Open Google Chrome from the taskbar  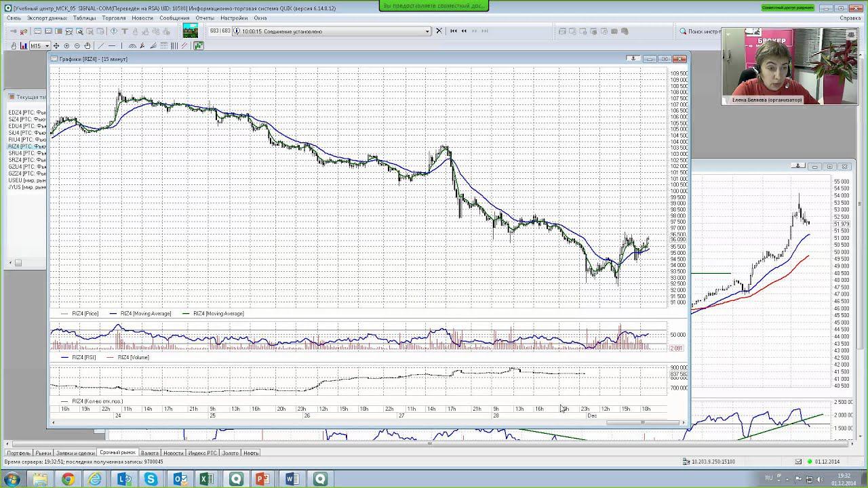[x=68, y=479]
